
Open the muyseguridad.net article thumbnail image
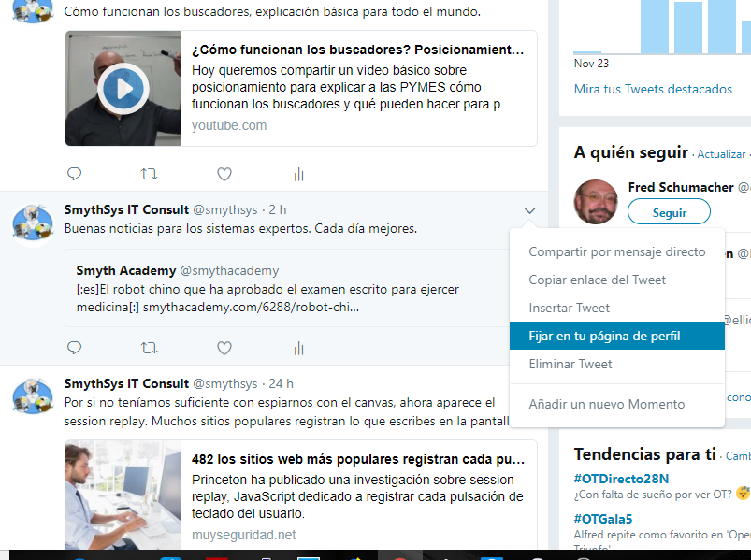click(x=123, y=495)
